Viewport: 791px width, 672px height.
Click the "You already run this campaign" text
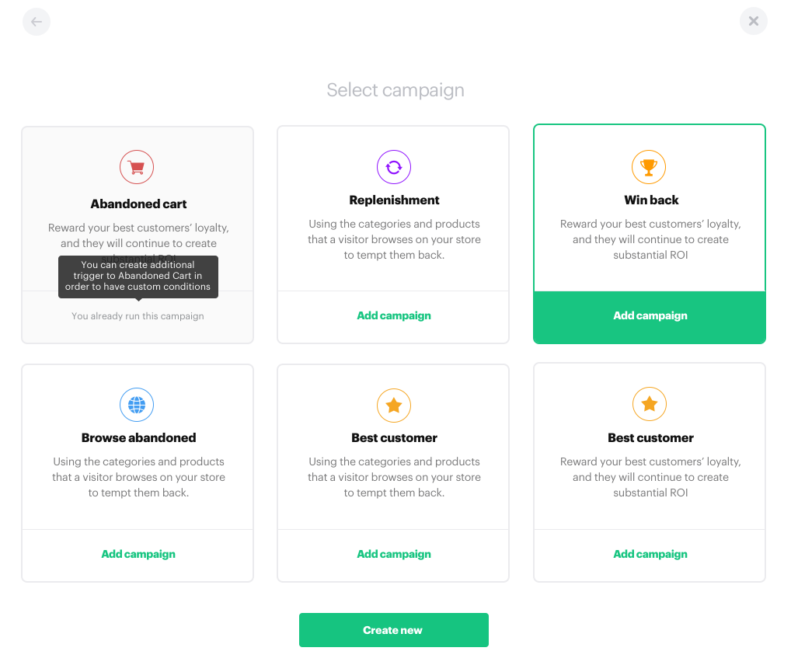pyautogui.click(x=138, y=316)
